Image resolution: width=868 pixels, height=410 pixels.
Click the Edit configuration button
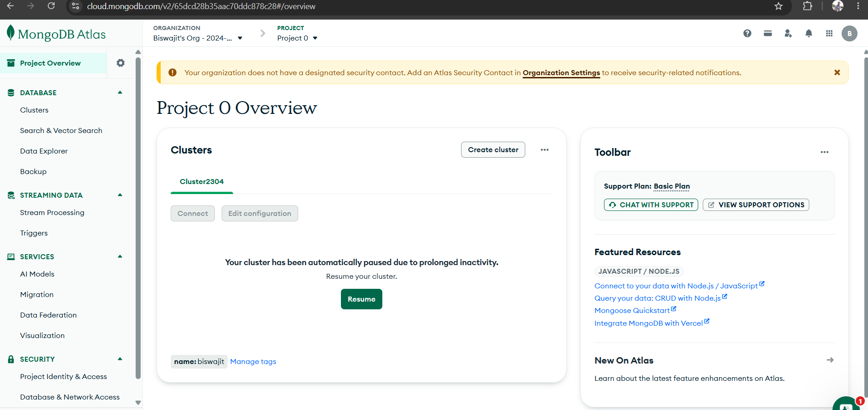[x=259, y=214]
